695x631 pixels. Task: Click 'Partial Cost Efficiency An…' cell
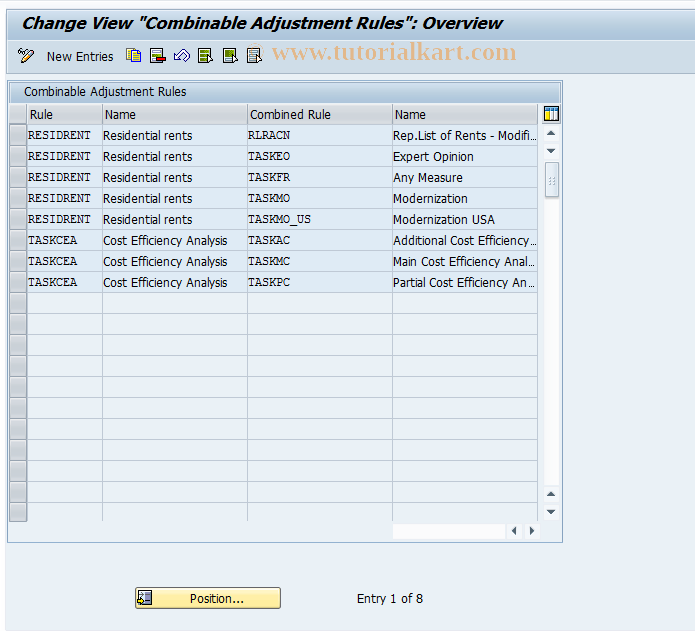click(x=465, y=282)
